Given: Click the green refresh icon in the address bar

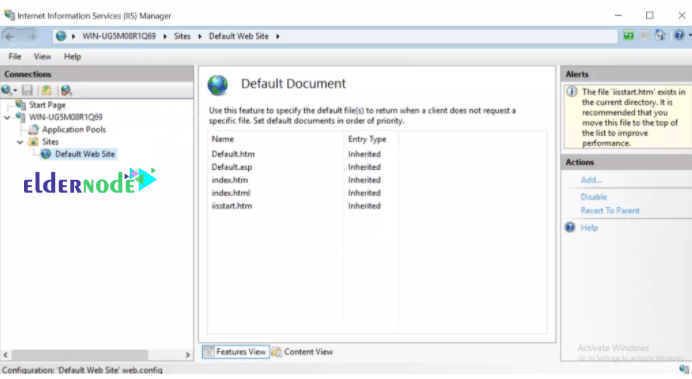Looking at the screenshot, I should pos(628,35).
